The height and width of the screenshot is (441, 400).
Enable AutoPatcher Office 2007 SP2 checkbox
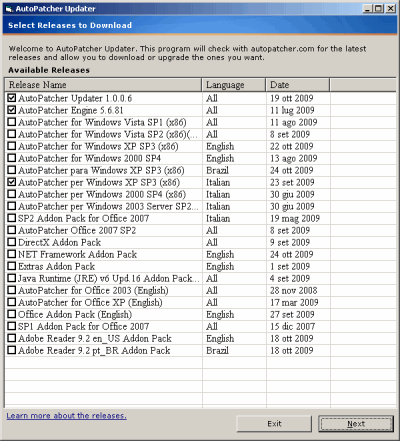coord(12,230)
